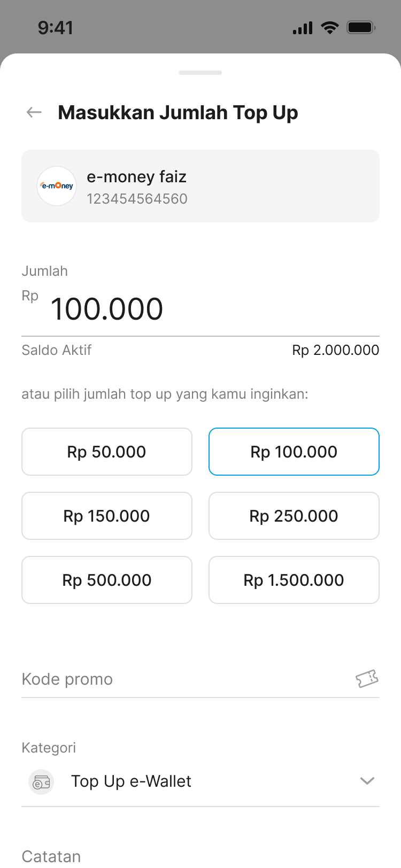Tap the wallet category icon
The width and height of the screenshot is (401, 868).
point(41,782)
